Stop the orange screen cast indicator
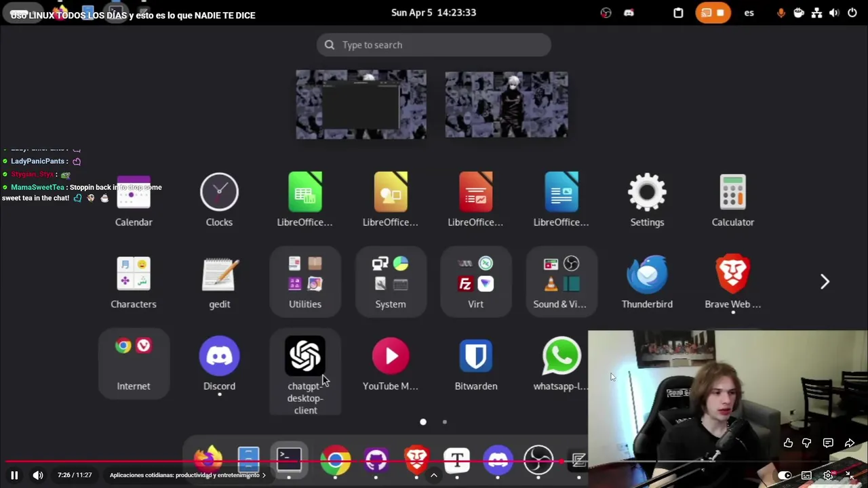 pyautogui.click(x=713, y=12)
